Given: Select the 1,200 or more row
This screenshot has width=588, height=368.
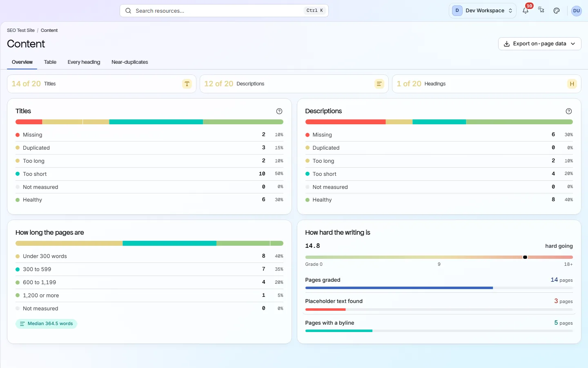Looking at the screenshot, I should pyautogui.click(x=149, y=295).
